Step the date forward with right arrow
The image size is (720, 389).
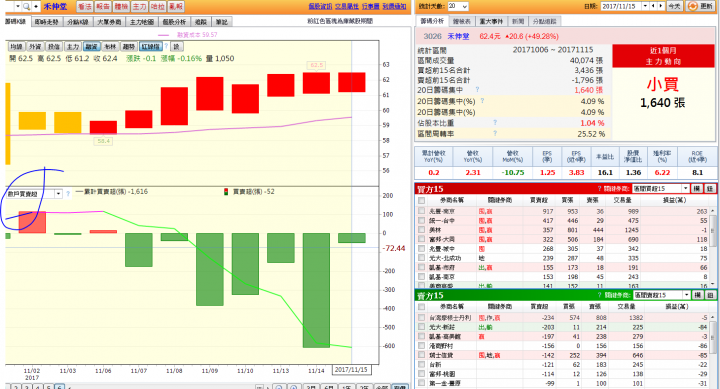(661, 6)
